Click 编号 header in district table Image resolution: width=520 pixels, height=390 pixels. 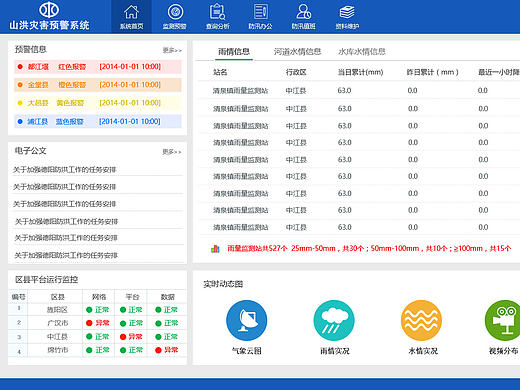(18, 297)
